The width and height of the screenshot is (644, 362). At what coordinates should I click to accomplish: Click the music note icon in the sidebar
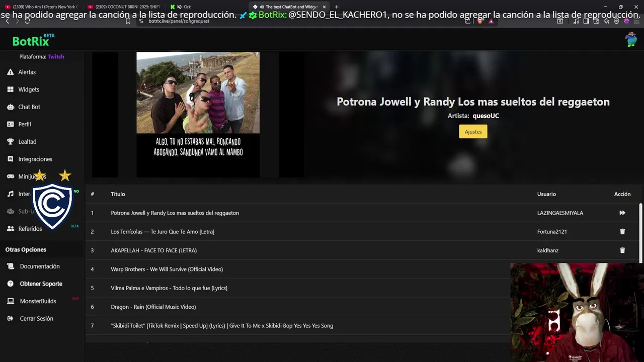click(10, 194)
